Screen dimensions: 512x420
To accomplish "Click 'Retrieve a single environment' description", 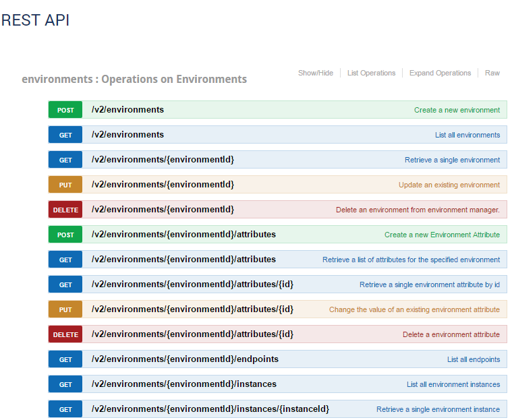I will [x=452, y=160].
